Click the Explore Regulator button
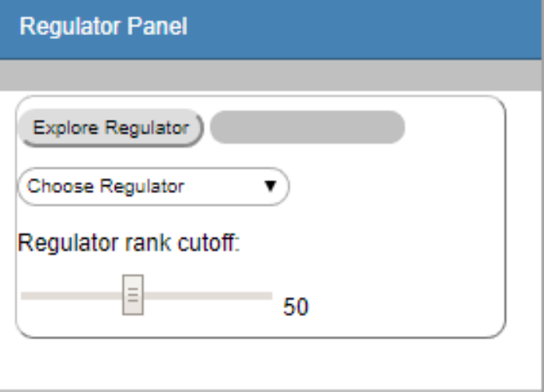 pyautogui.click(x=111, y=128)
